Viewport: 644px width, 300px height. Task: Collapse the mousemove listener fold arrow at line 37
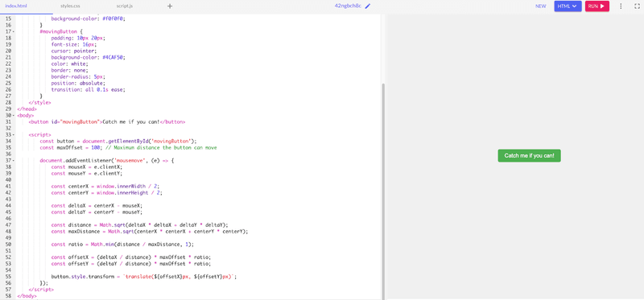click(x=14, y=161)
